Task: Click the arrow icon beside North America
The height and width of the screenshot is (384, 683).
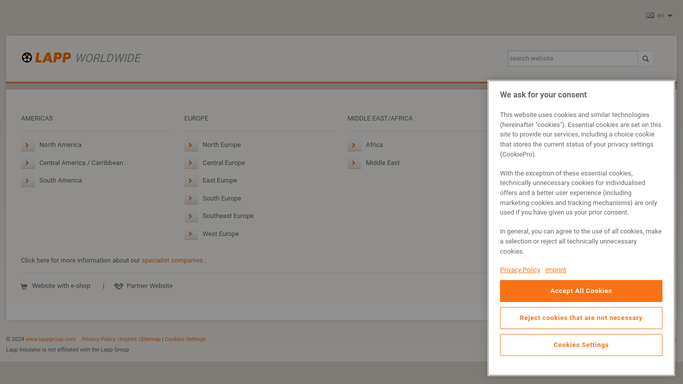Action: point(27,145)
